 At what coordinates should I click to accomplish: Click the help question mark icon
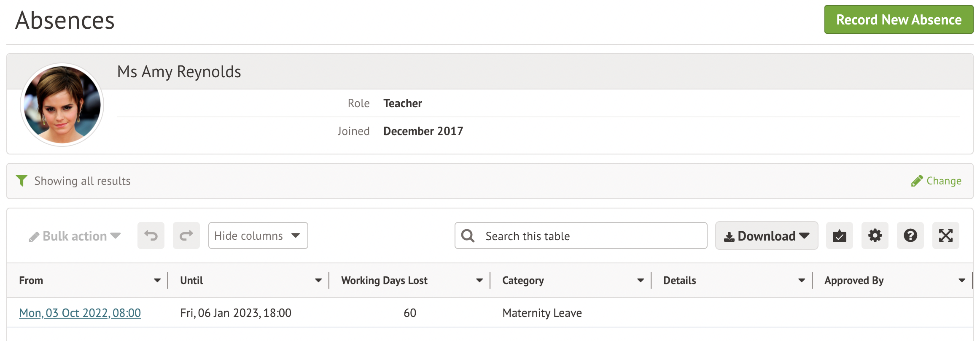pos(910,235)
